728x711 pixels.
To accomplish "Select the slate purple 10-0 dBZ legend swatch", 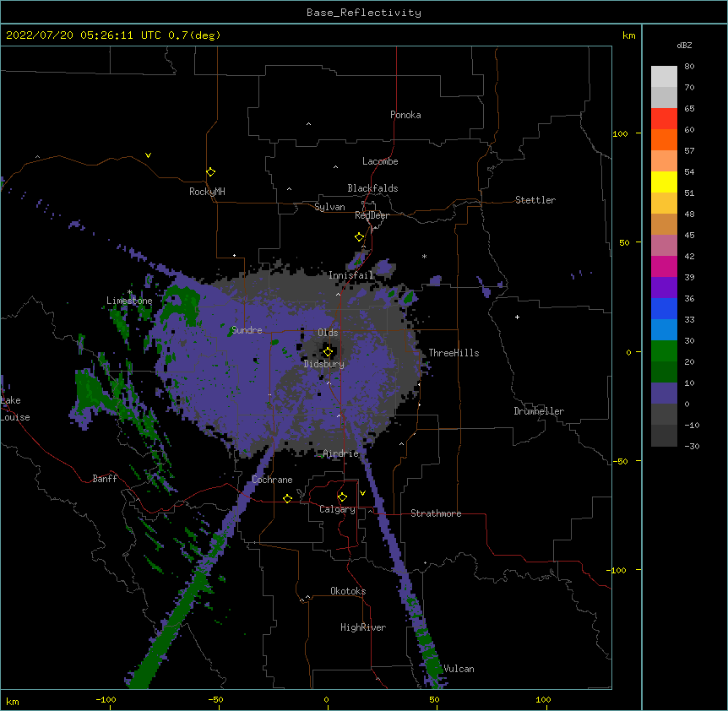I will tap(664, 393).
